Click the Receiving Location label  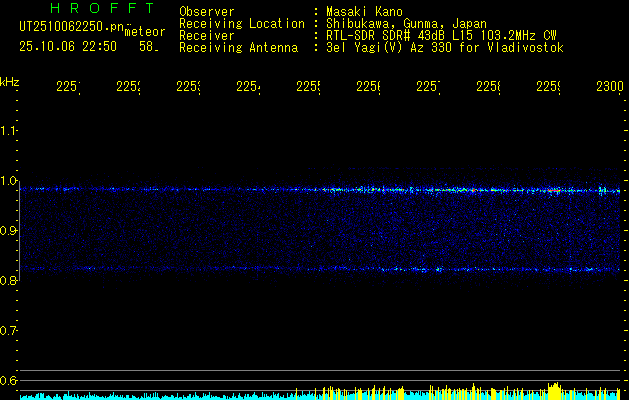[242, 24]
